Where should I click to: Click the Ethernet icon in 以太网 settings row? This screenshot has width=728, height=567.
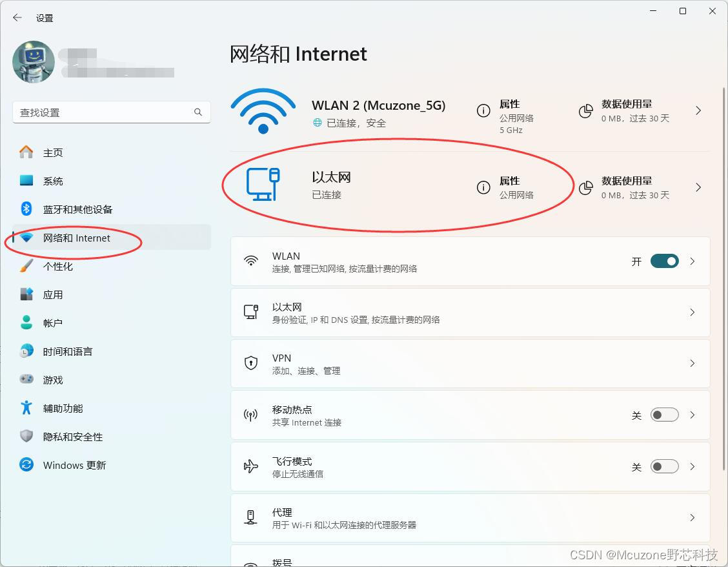coord(251,312)
